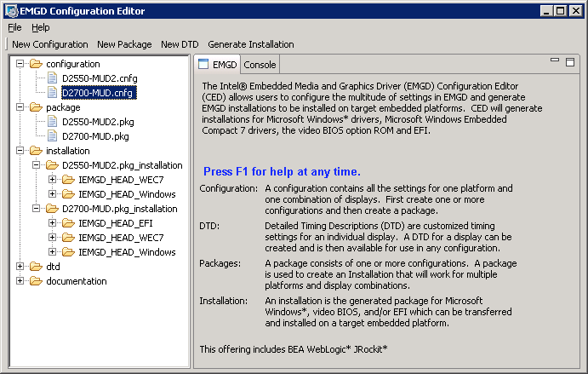
Task: Close the EMGD Configuration Editor window
Action: [x=575, y=11]
